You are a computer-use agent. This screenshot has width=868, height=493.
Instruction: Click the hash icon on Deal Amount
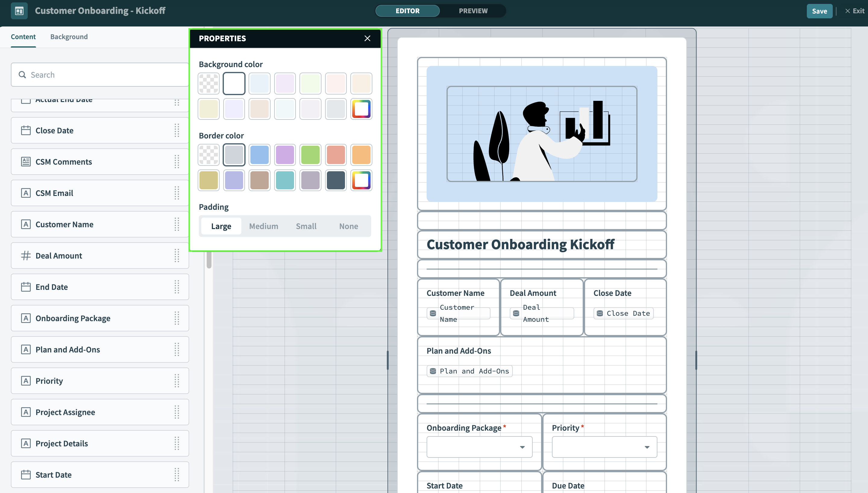(26, 256)
